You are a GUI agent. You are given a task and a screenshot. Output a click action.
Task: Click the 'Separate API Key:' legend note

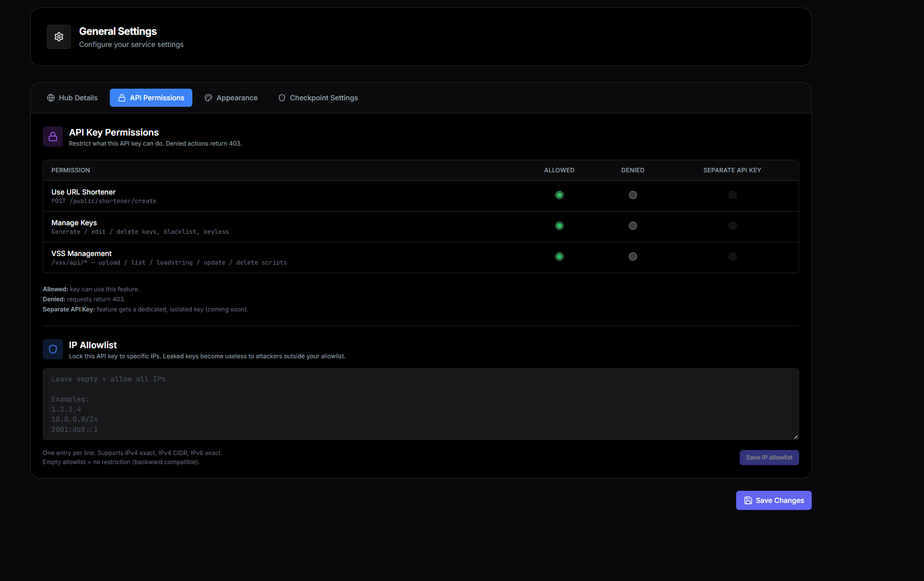tap(146, 309)
